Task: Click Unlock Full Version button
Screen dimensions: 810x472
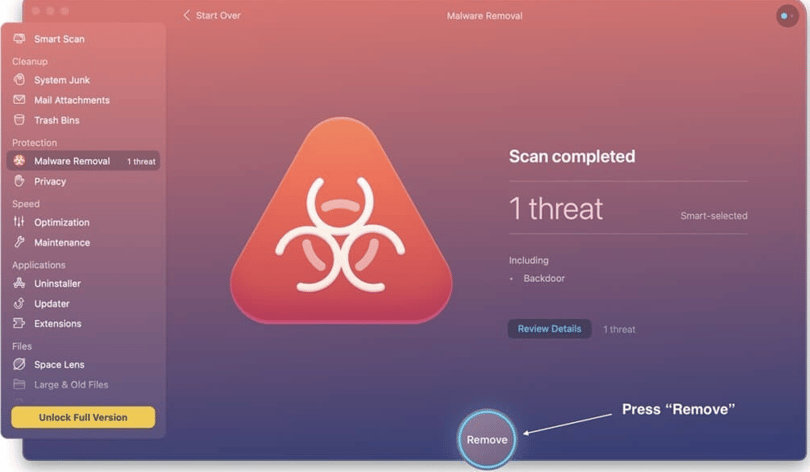Action: pos(83,417)
